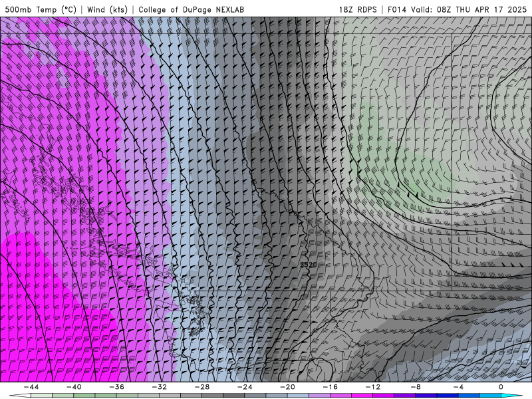This screenshot has height=399, width=532.
Task: Click the 5520 height contour label
Action: tap(309, 264)
